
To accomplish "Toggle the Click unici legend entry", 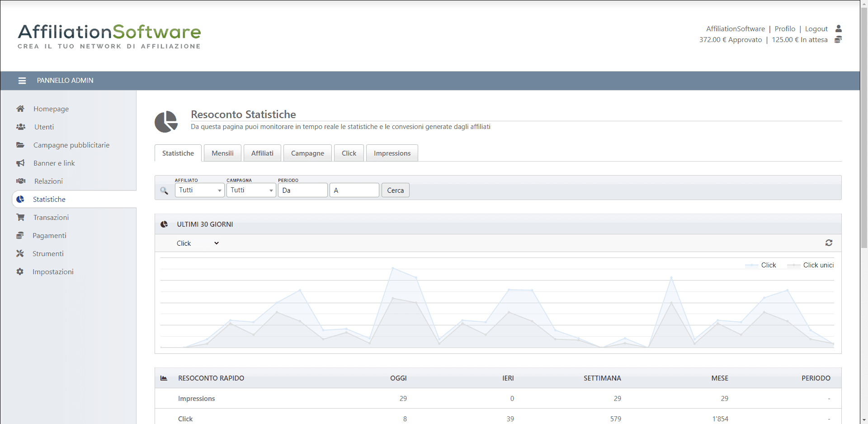I will click(817, 265).
